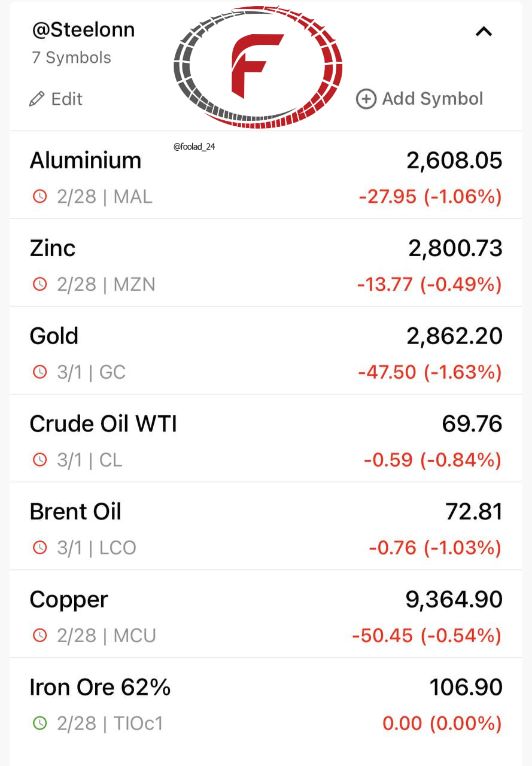Click the clock icon under Crude Oil WTI
The image size is (532, 766).
tap(39, 460)
